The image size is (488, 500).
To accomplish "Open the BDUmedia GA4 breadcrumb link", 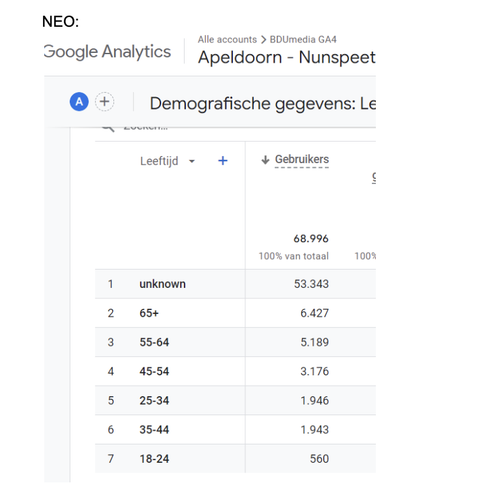I will (x=303, y=39).
